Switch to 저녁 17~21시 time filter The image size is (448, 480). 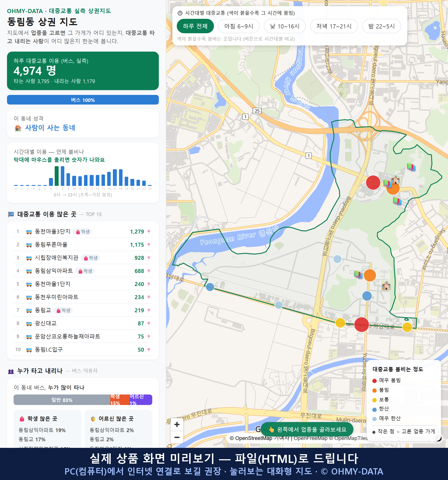334,26
